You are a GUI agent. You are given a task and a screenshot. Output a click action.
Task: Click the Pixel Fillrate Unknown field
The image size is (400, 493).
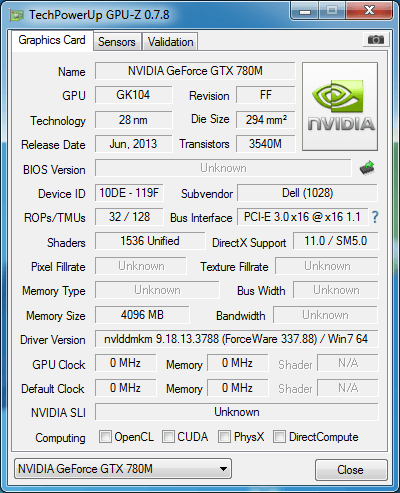[141, 266]
